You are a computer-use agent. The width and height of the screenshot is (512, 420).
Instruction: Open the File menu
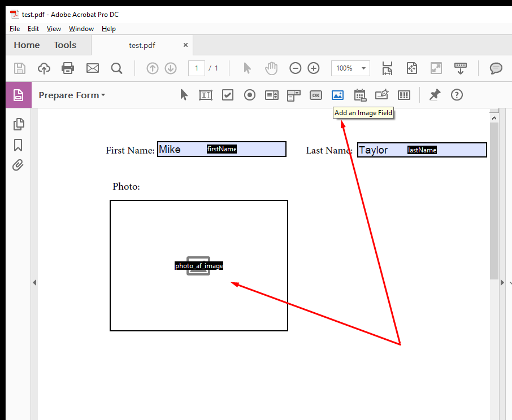click(x=15, y=29)
